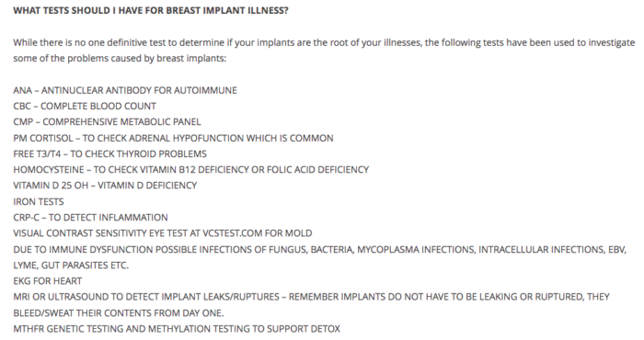Select the Free T3/T4 thyroid problems line
Viewport: 644px width, 340px height.
click(x=109, y=153)
